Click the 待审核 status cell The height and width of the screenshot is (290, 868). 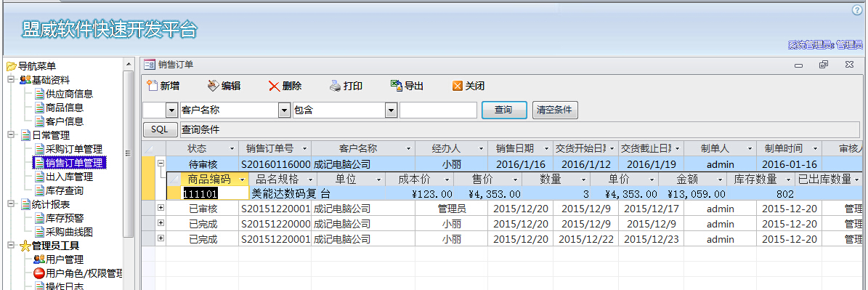pos(203,164)
